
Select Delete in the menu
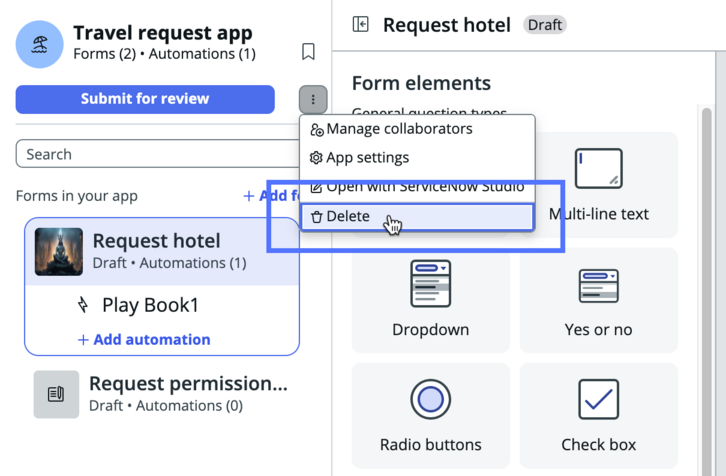417,216
